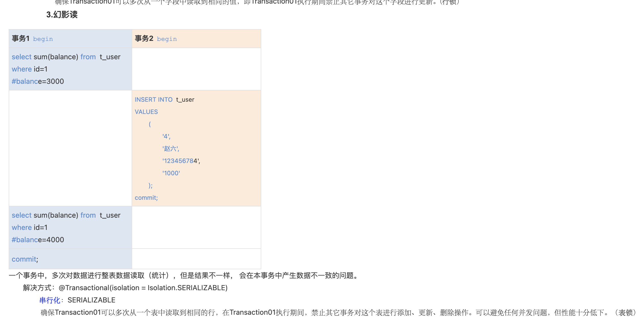Click the '4', value line

166,136
